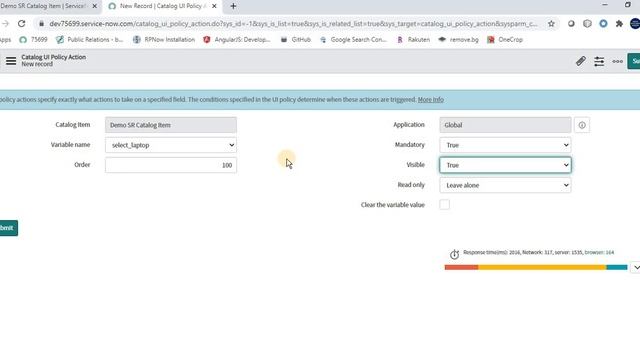Switch to Demo SR Catalog Item tab
The image size is (640, 360).
(x=43, y=6)
